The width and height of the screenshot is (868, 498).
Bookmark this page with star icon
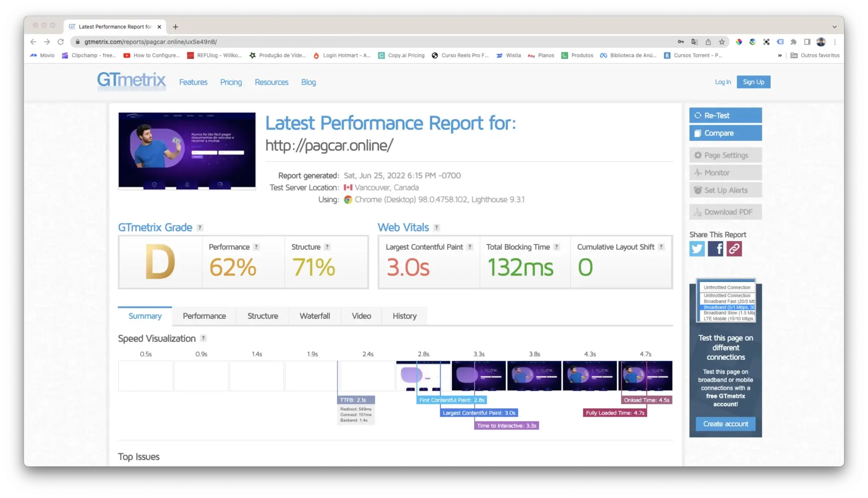pyautogui.click(x=722, y=42)
